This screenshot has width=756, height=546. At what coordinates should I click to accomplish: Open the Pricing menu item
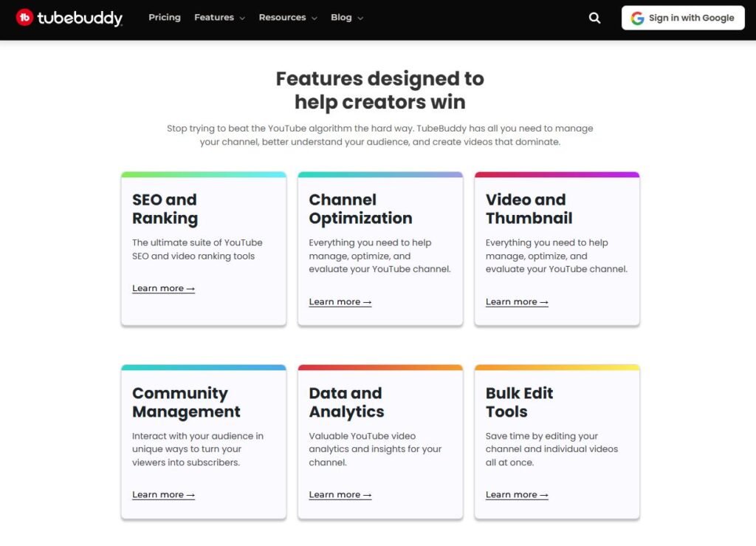point(165,17)
